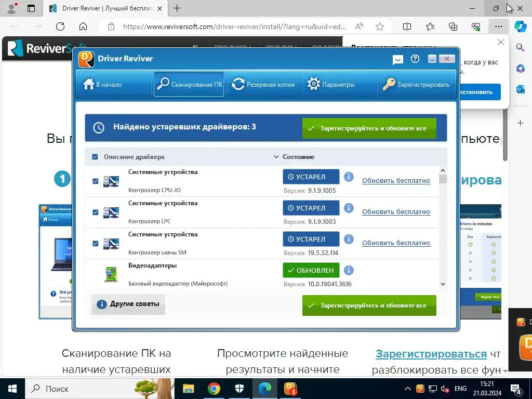The width and height of the screenshot is (532, 399).
Task: Close the restore pages popup
Action: coord(500,42)
